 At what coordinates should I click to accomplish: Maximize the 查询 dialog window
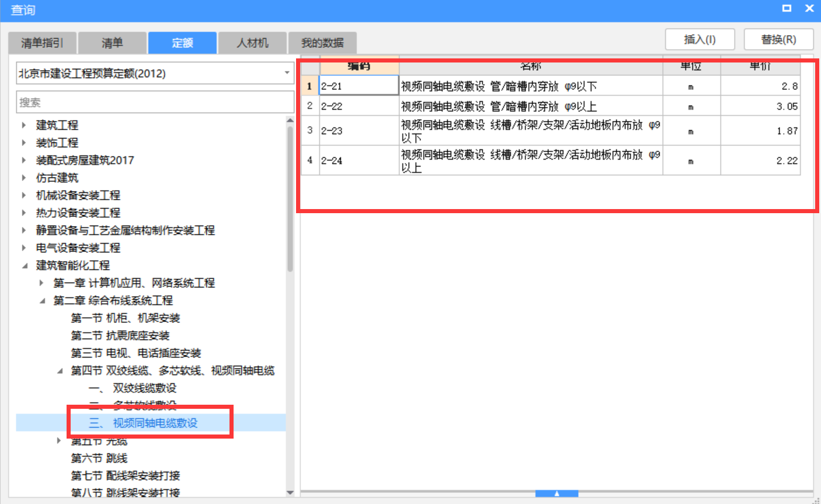pyautogui.click(x=787, y=8)
